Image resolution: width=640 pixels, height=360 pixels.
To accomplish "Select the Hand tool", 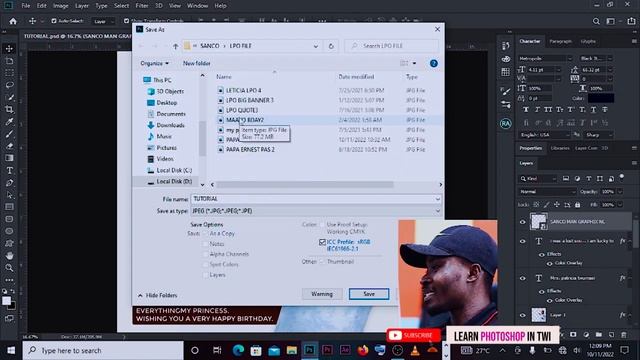I will (x=9, y=256).
